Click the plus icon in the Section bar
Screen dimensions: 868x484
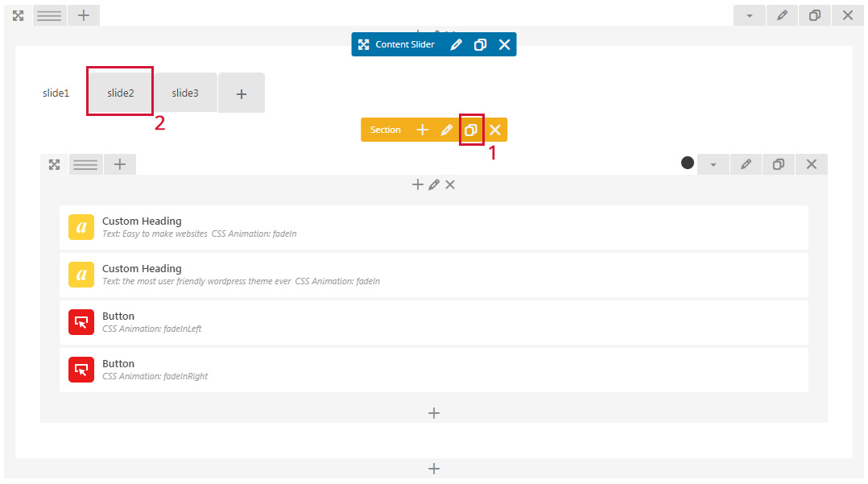click(422, 130)
